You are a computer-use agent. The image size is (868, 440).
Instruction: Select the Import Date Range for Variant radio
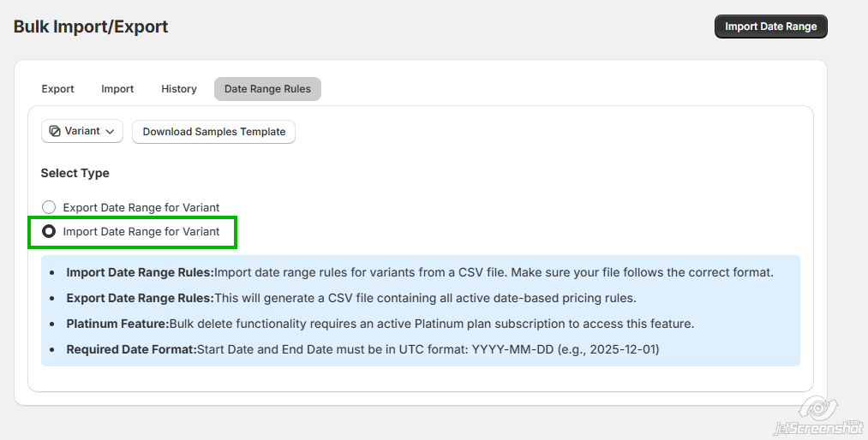point(49,231)
